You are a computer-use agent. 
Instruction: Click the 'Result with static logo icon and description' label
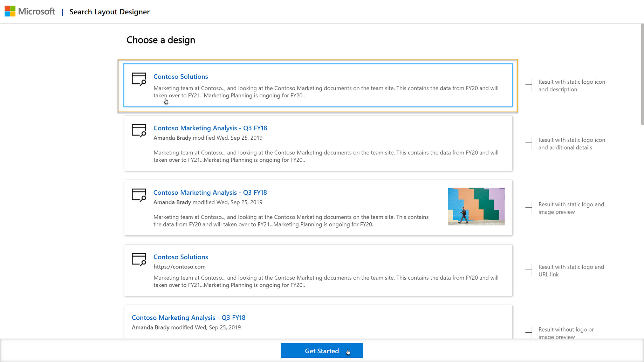[572, 85]
